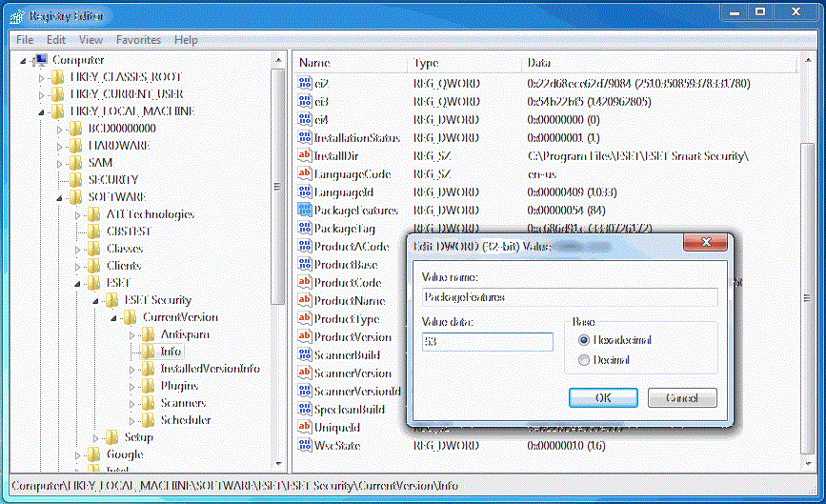This screenshot has width=826, height=504.
Task: Click the ESET folder icon in tree
Action: point(94,283)
